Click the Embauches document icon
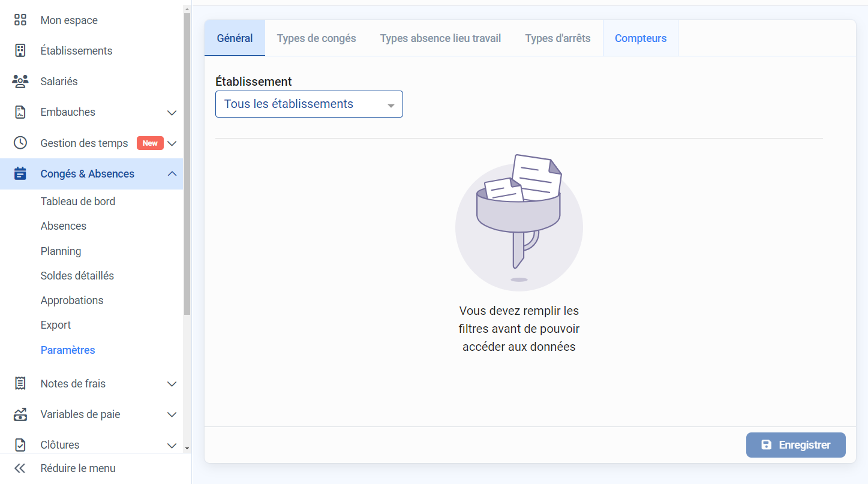868x484 pixels. [x=20, y=112]
